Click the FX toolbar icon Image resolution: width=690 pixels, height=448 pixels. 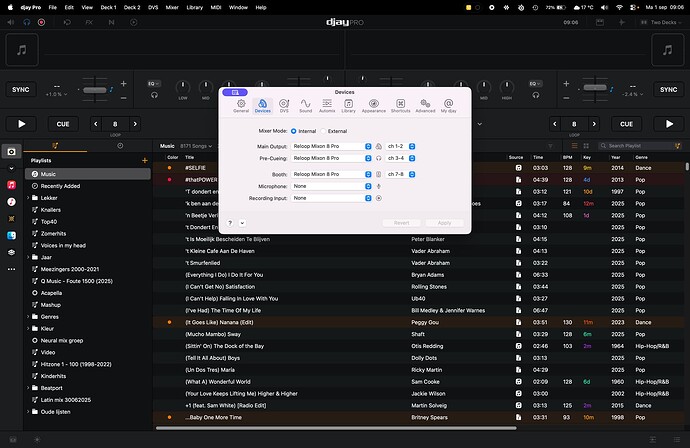point(89,22)
